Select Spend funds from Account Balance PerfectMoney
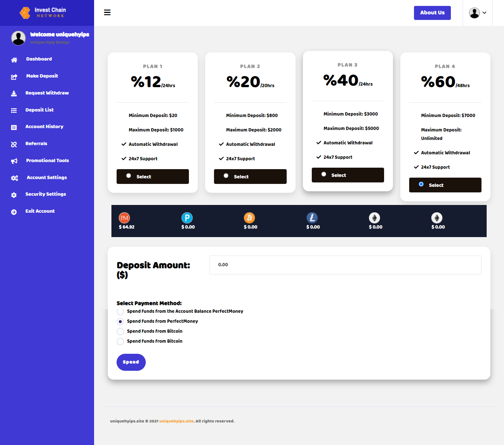The image size is (504, 445). [120, 312]
